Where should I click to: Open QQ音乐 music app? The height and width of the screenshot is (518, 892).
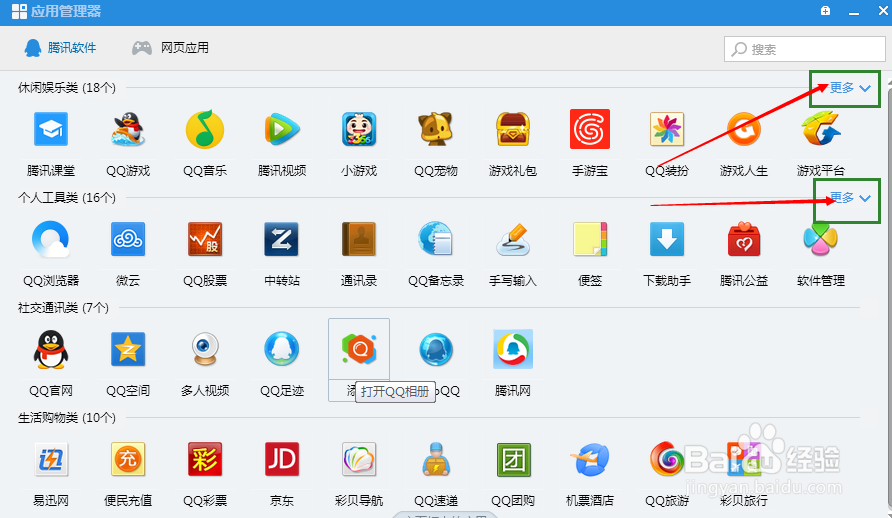[x=205, y=130]
